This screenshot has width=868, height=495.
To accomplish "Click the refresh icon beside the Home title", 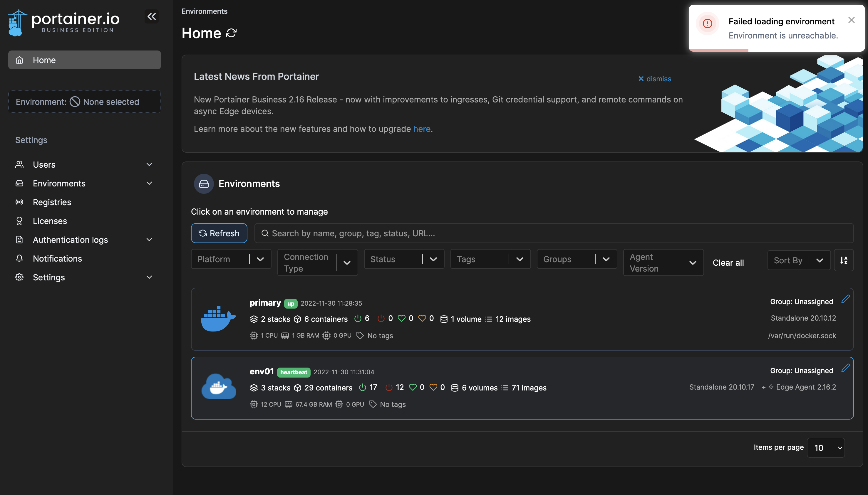I will click(x=231, y=33).
